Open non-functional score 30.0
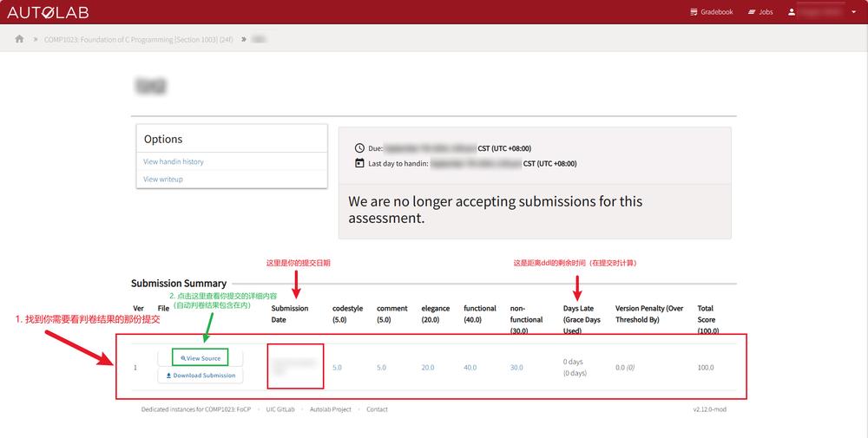868x438 pixels. point(516,367)
